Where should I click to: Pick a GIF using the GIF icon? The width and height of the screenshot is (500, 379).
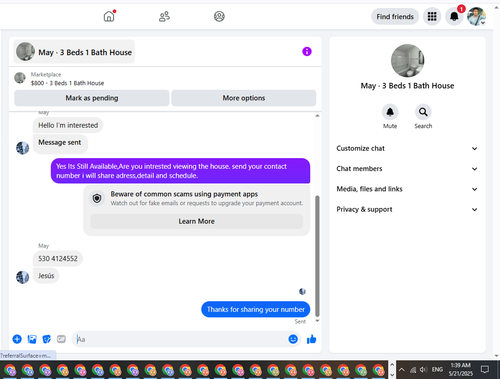tap(61, 339)
